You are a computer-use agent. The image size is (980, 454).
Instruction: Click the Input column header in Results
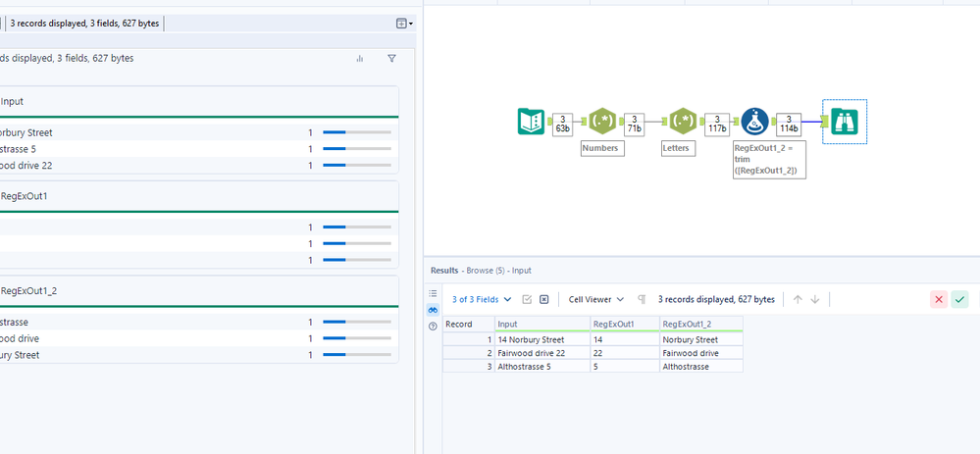coord(542,325)
